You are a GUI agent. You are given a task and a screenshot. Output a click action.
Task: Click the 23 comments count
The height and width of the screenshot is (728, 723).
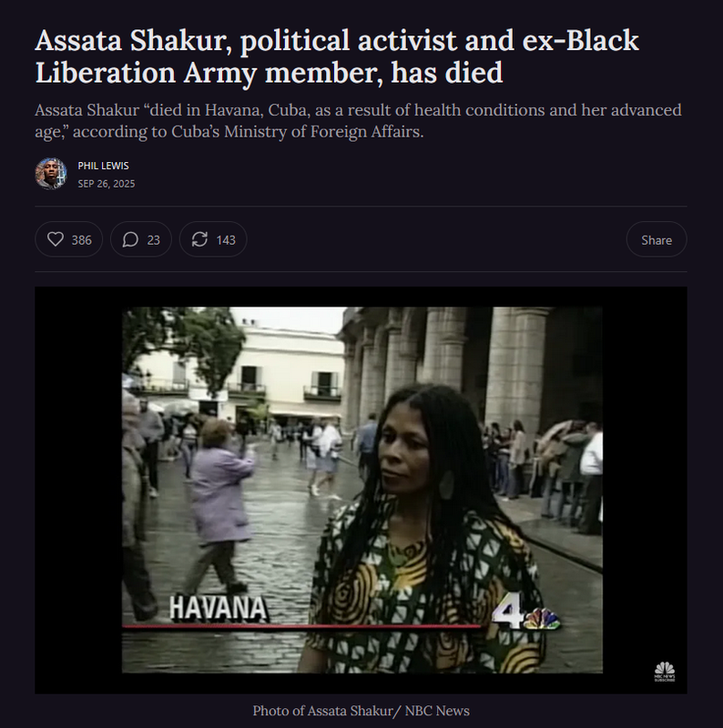click(x=153, y=240)
